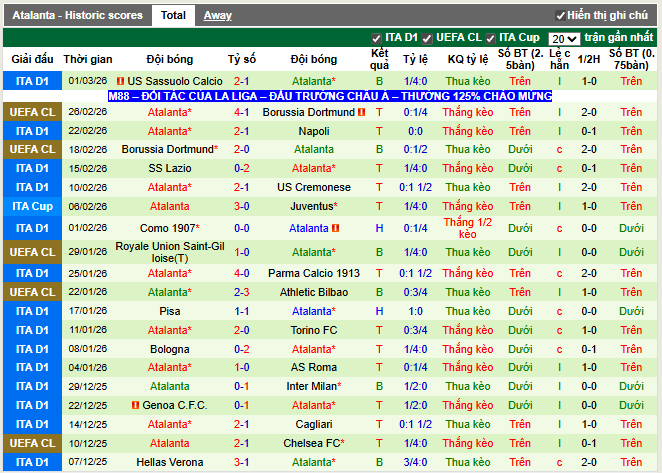Click UEFA CL league cell on 26/02/26
Screen dimensions: 662x473
pyautogui.click(x=33, y=112)
